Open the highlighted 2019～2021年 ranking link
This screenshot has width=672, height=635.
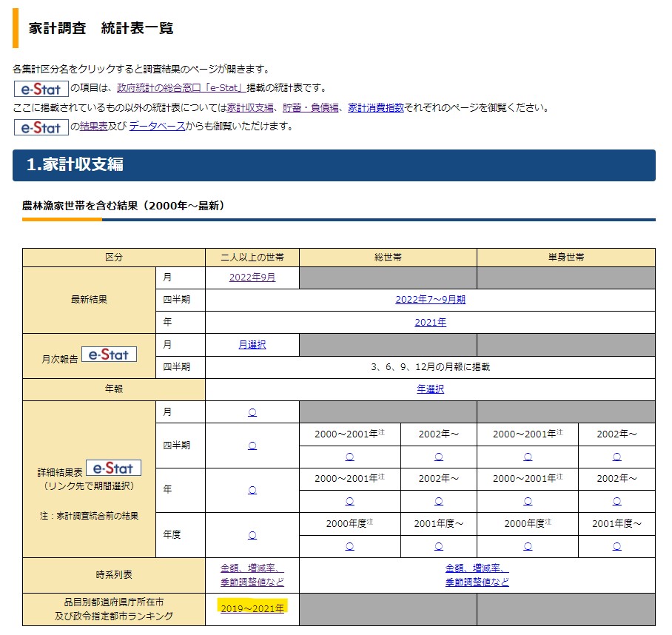[252, 608]
